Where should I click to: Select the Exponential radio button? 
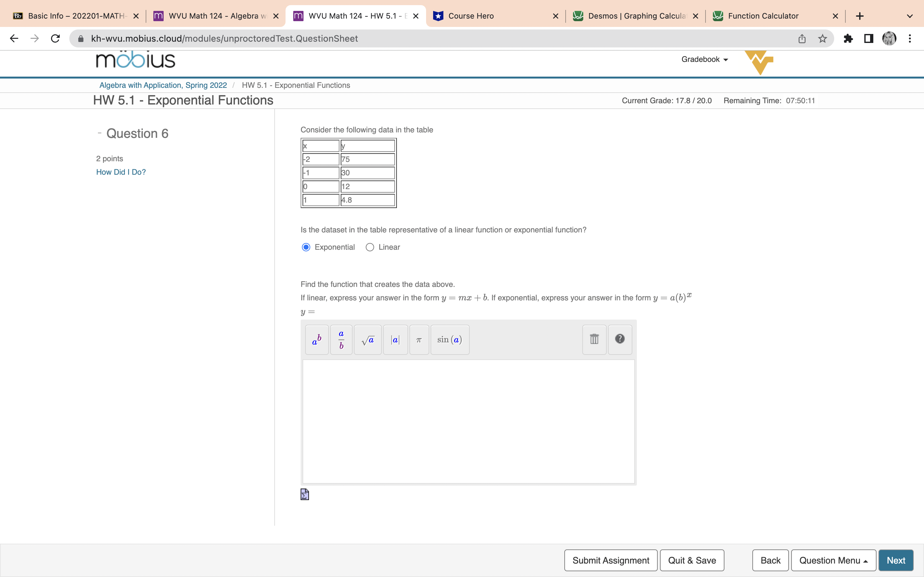(305, 247)
